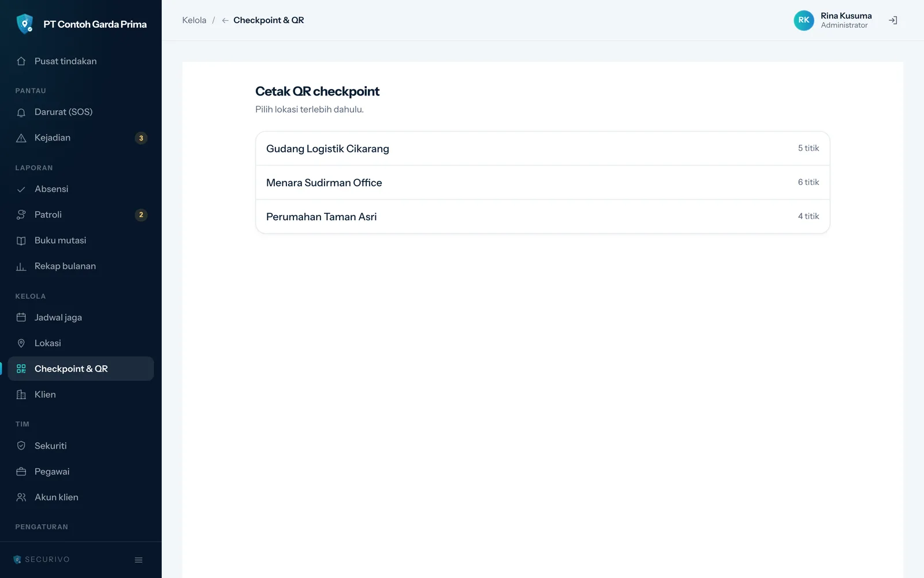
Task: Click the PT Contoh Garda Prima logo
Action: click(x=25, y=24)
